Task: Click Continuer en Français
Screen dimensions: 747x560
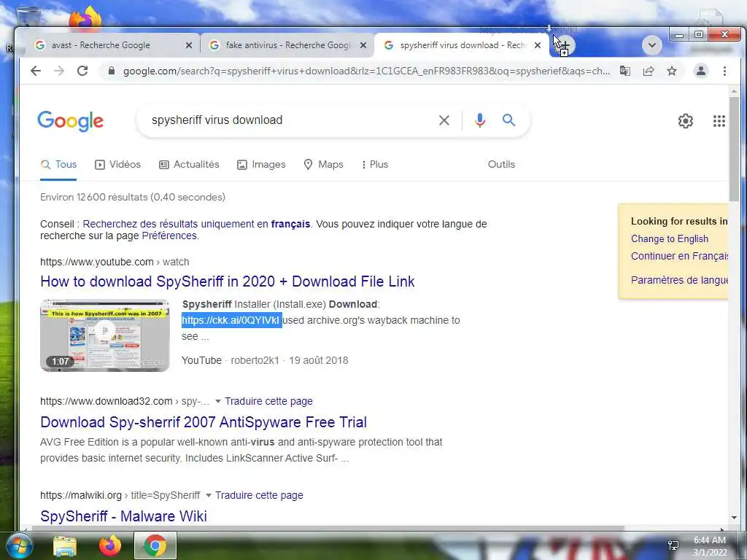Action: [x=679, y=256]
